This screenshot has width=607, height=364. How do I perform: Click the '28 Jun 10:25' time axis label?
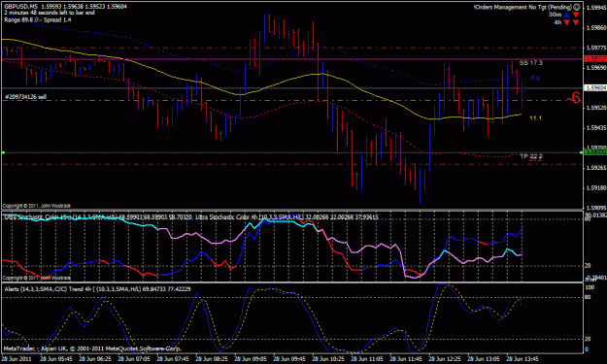(328, 358)
